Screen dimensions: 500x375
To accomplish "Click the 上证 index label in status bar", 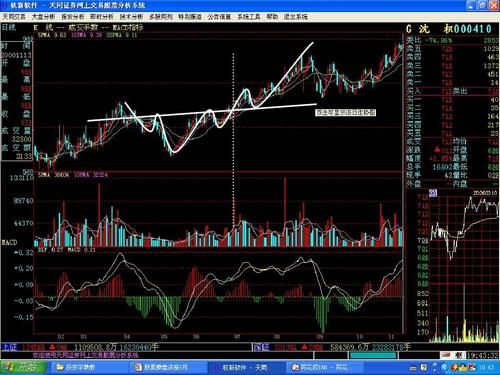I will [x=9, y=348].
